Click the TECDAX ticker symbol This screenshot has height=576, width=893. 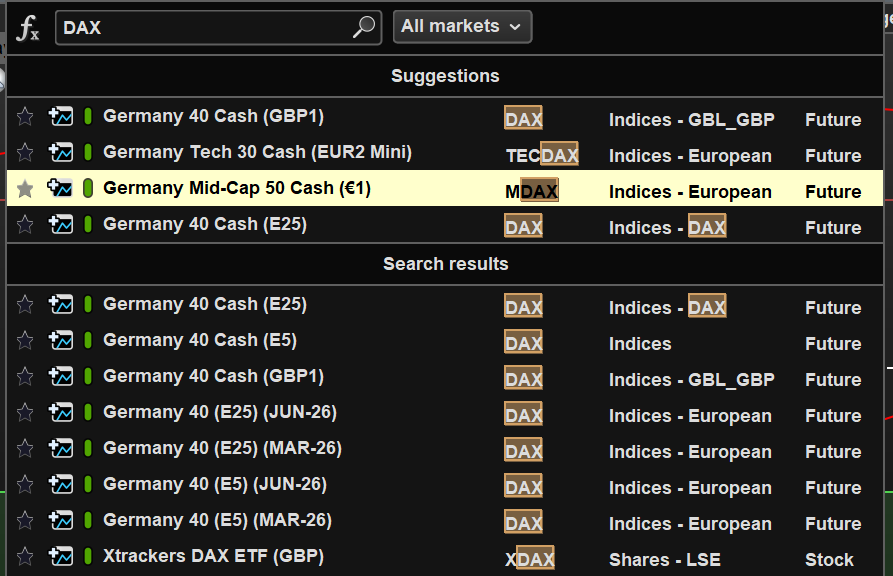[542, 155]
